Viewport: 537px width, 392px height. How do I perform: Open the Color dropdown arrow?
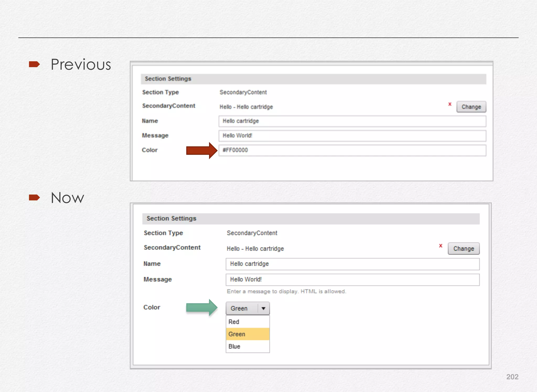tap(264, 308)
